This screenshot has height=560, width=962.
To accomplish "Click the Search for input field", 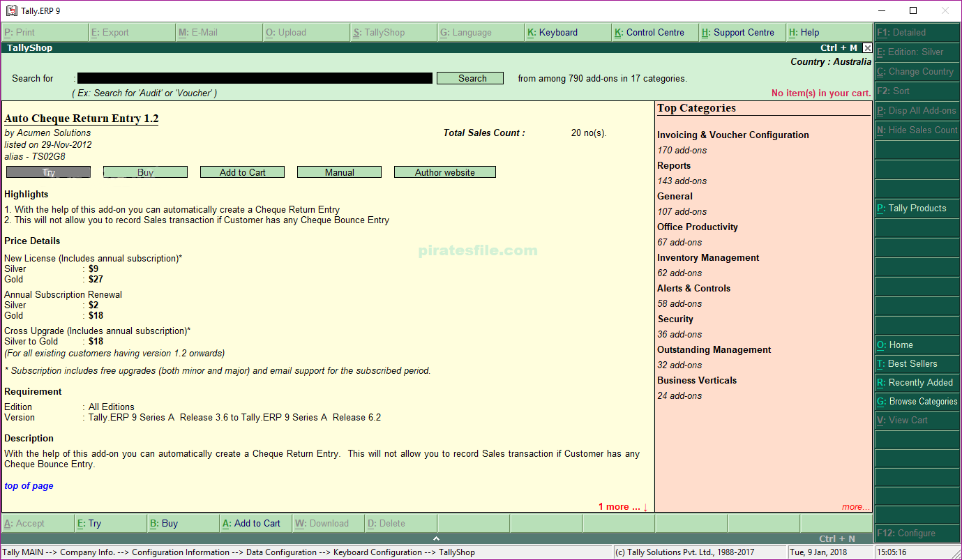I will coord(255,78).
